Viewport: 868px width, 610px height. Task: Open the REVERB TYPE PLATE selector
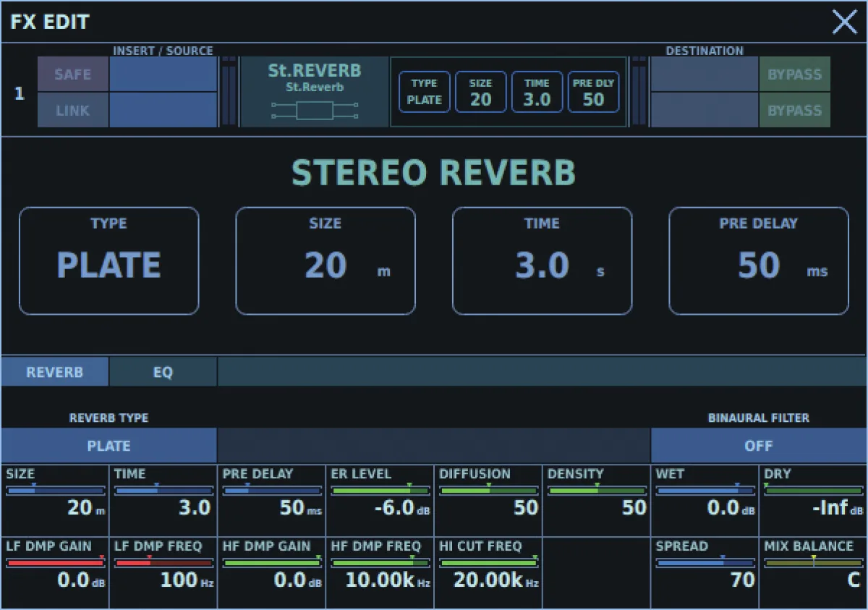pyautogui.click(x=109, y=446)
